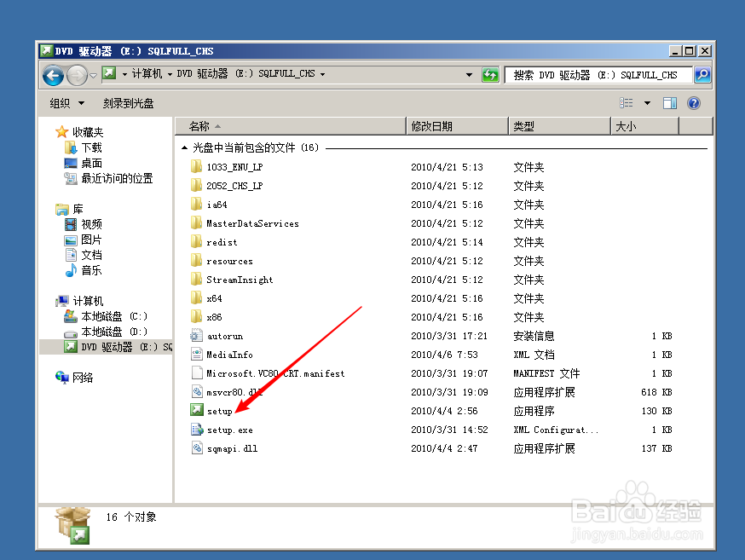Open 本地磁盘 (C:) in navigation pane
This screenshot has height=560, width=745.
(x=114, y=316)
